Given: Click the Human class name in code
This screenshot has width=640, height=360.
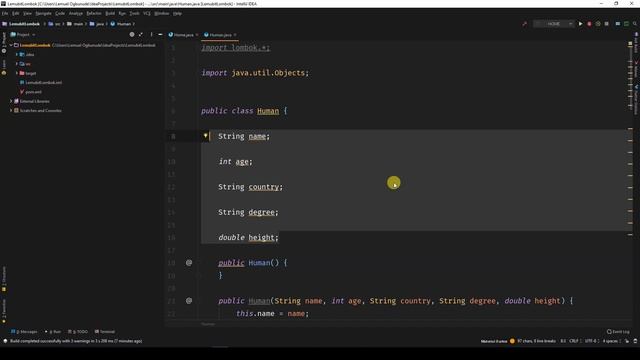Looking at the screenshot, I should (268, 111).
